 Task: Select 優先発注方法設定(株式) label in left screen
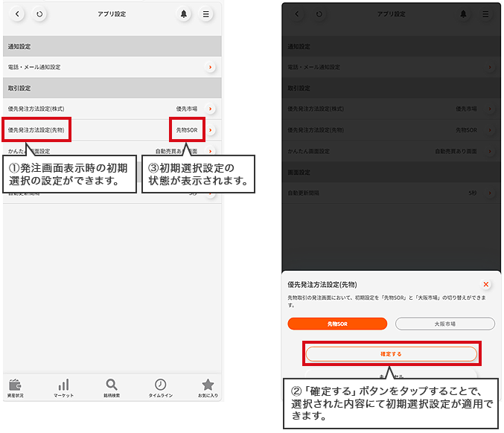pyautogui.click(x=36, y=109)
